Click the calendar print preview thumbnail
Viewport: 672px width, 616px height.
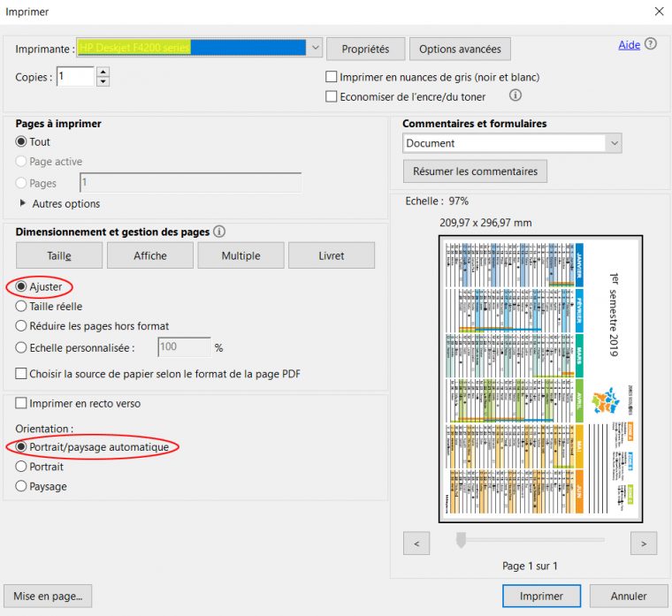[541, 378]
